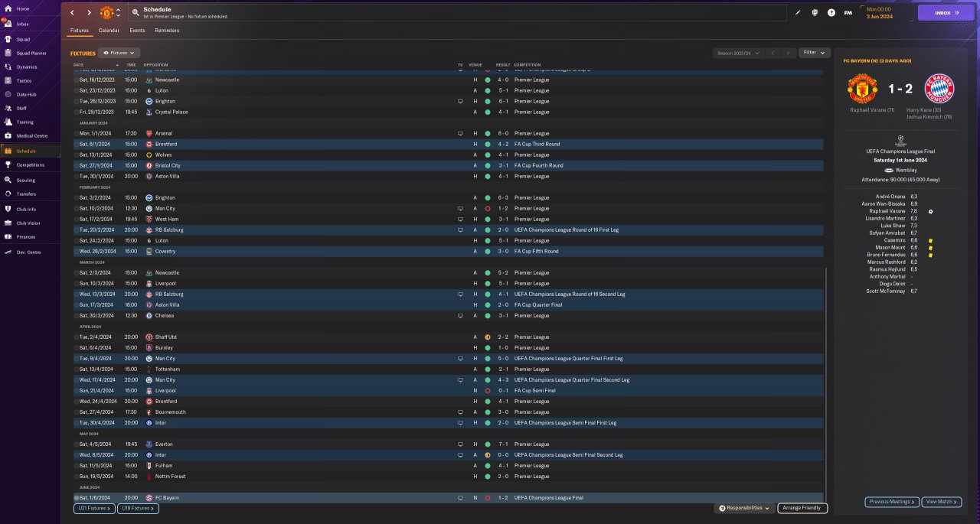Sort by the Opposition column header

[155, 65]
